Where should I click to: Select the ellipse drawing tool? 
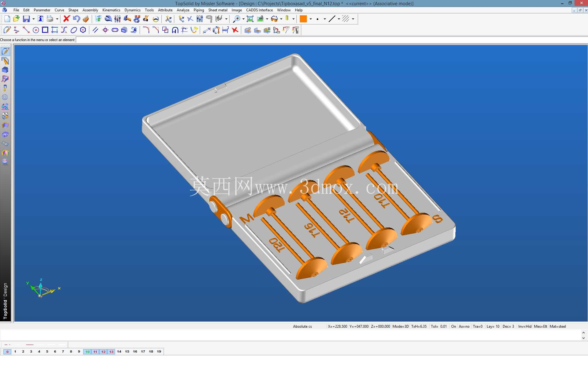coord(74,30)
